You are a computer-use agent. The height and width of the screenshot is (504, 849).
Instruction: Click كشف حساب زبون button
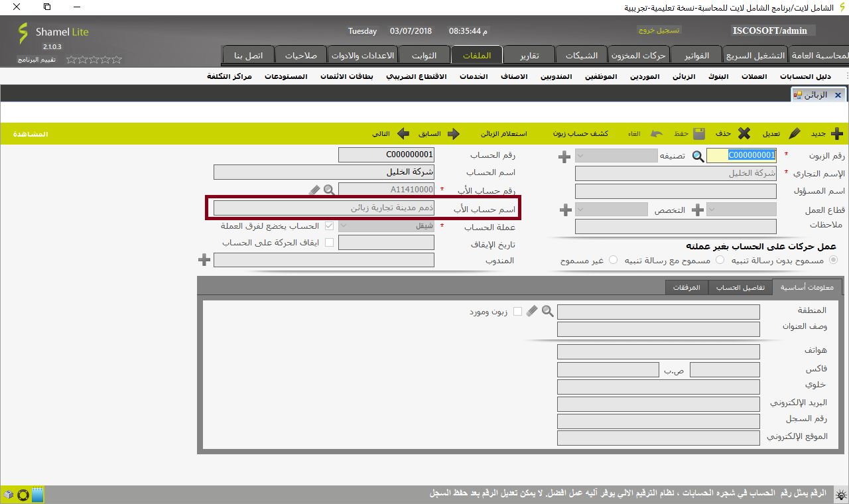581,134
